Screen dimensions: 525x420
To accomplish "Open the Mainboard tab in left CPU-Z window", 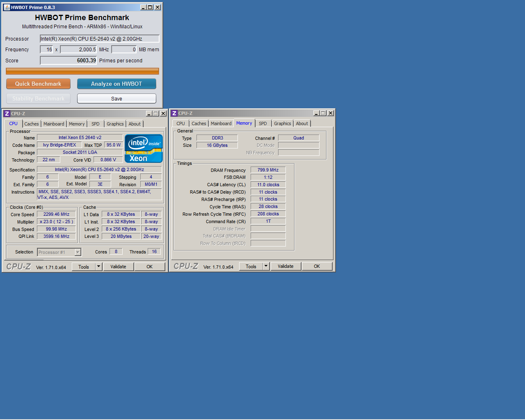I will pyautogui.click(x=54, y=124).
